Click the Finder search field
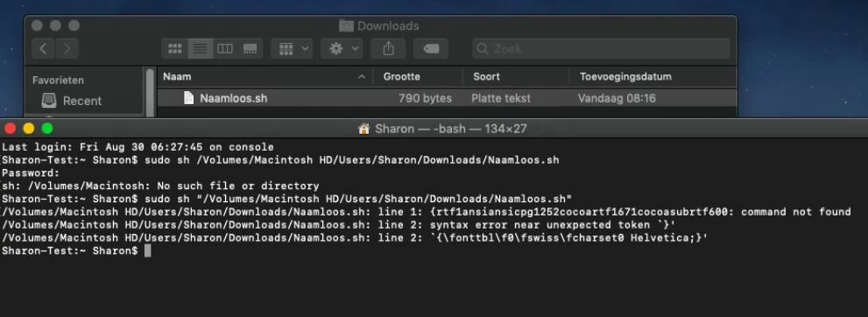 pyautogui.click(x=601, y=49)
